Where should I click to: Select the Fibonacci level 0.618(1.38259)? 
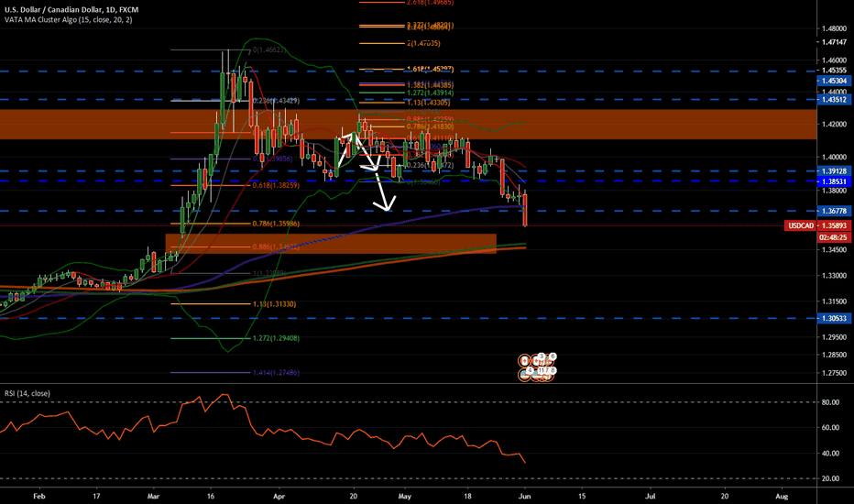pyautogui.click(x=276, y=186)
